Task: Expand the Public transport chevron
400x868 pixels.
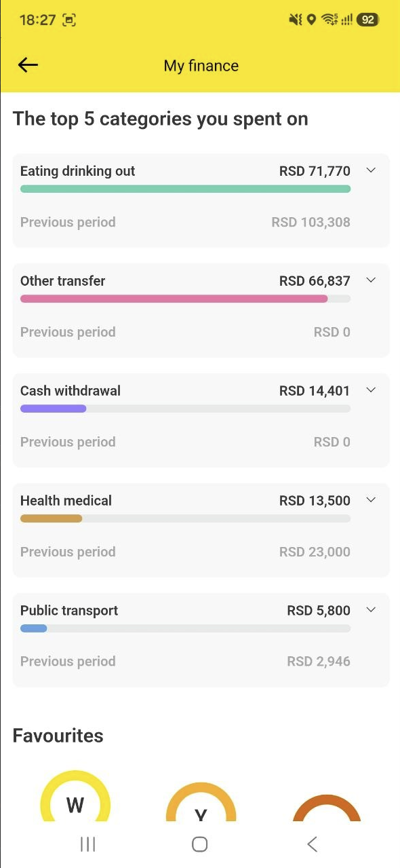Action: tap(371, 610)
